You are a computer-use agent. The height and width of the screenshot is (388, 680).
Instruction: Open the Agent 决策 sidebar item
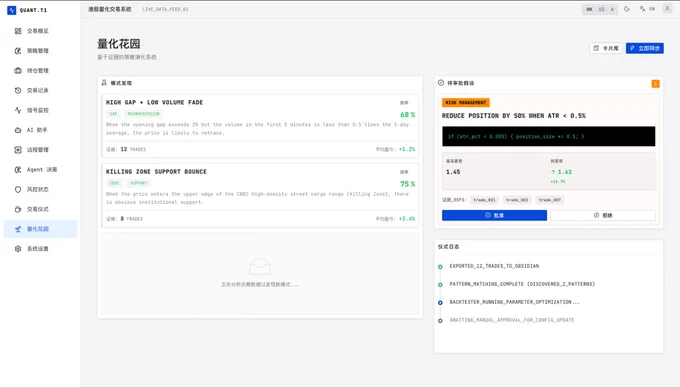pos(40,170)
